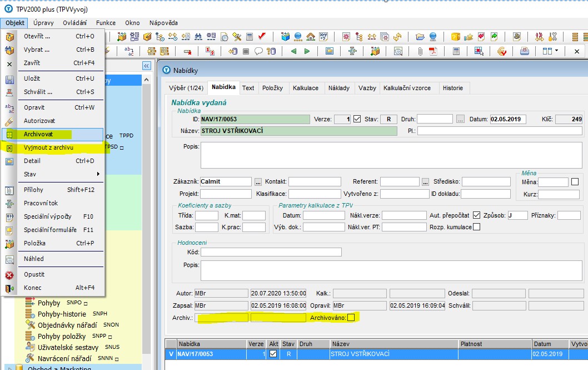Click the scroll up arrow of navigation panel
This screenshot has width=588, height=370.
146,80
